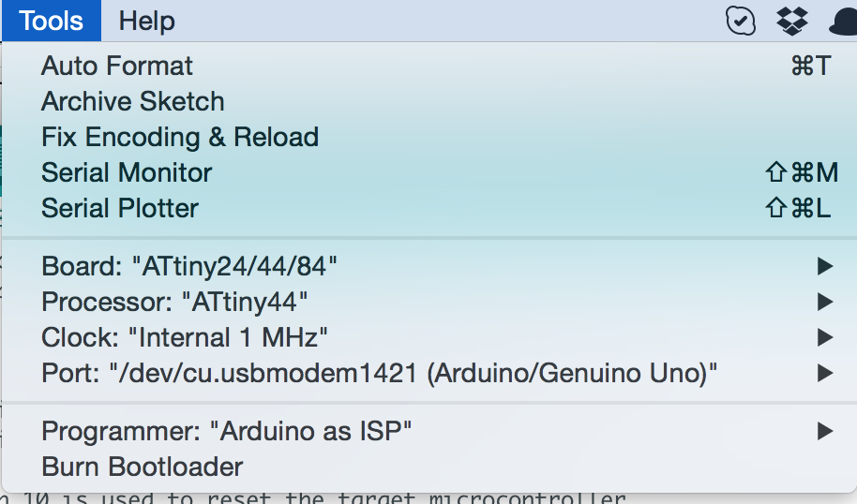Open the Help menu
This screenshot has width=857, height=504.
click(147, 22)
